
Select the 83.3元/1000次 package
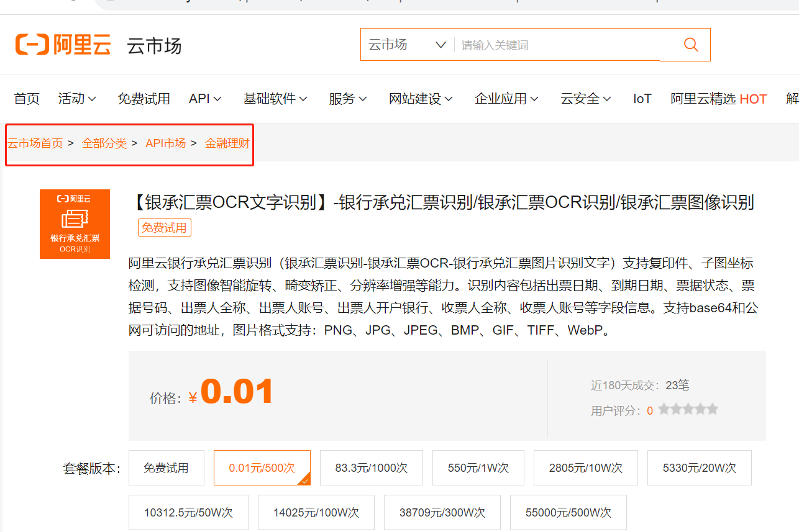(x=372, y=468)
